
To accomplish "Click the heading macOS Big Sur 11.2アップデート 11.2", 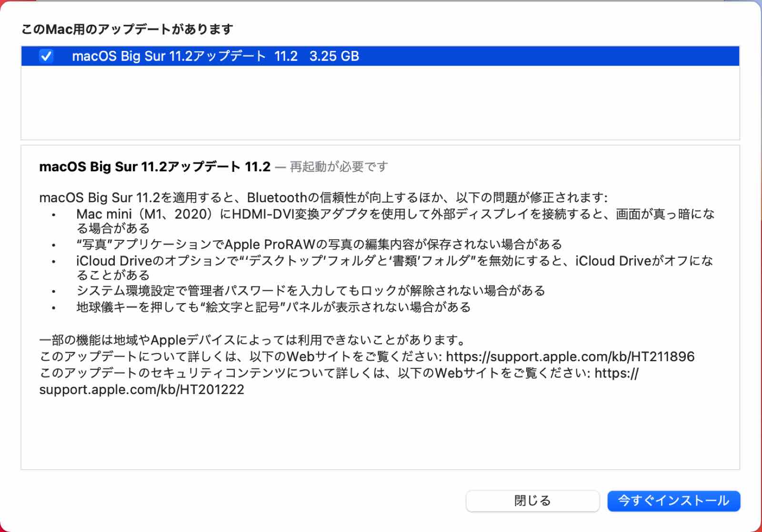I will click(x=155, y=167).
